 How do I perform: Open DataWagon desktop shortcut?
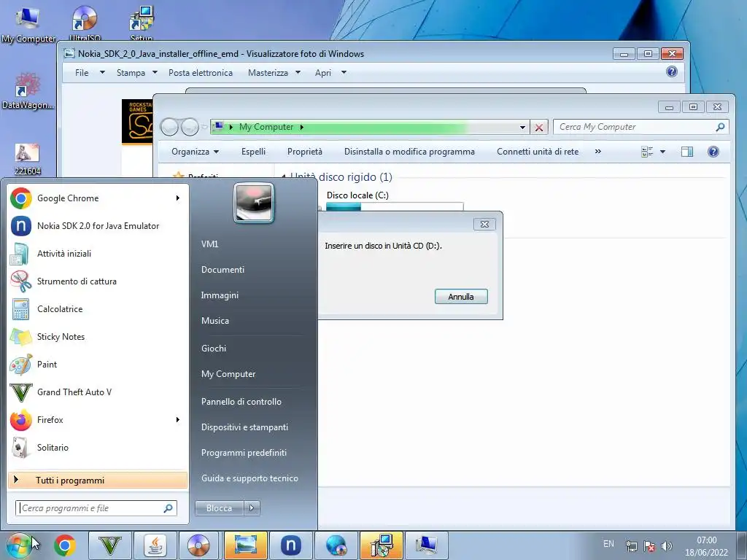point(28,90)
